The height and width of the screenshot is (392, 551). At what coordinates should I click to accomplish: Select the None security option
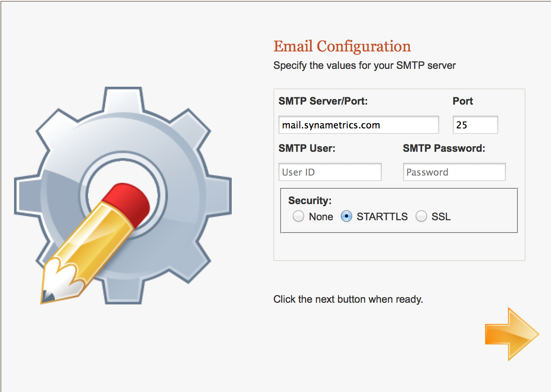pos(298,216)
